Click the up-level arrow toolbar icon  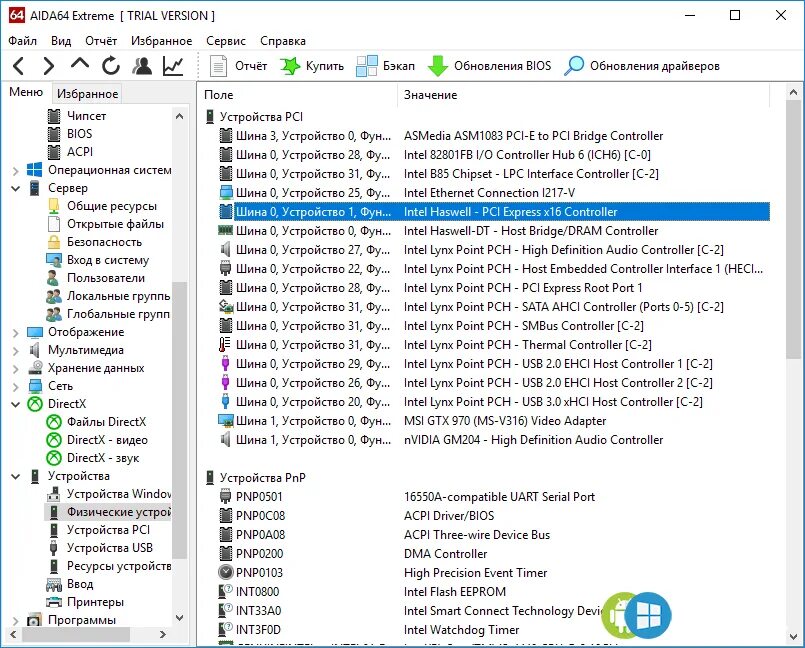coord(80,64)
